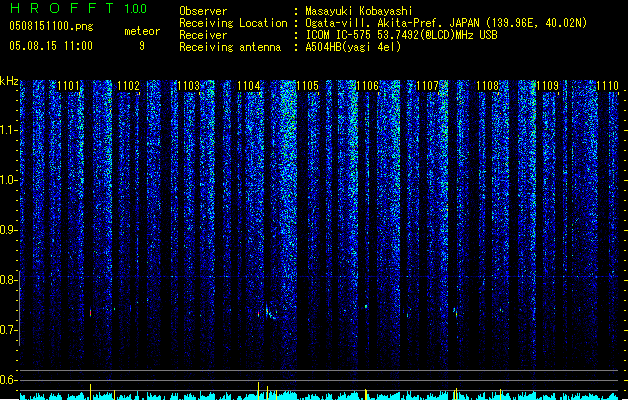Click the 1108 time marker
The width and height of the screenshot is (629, 400).
point(487,86)
